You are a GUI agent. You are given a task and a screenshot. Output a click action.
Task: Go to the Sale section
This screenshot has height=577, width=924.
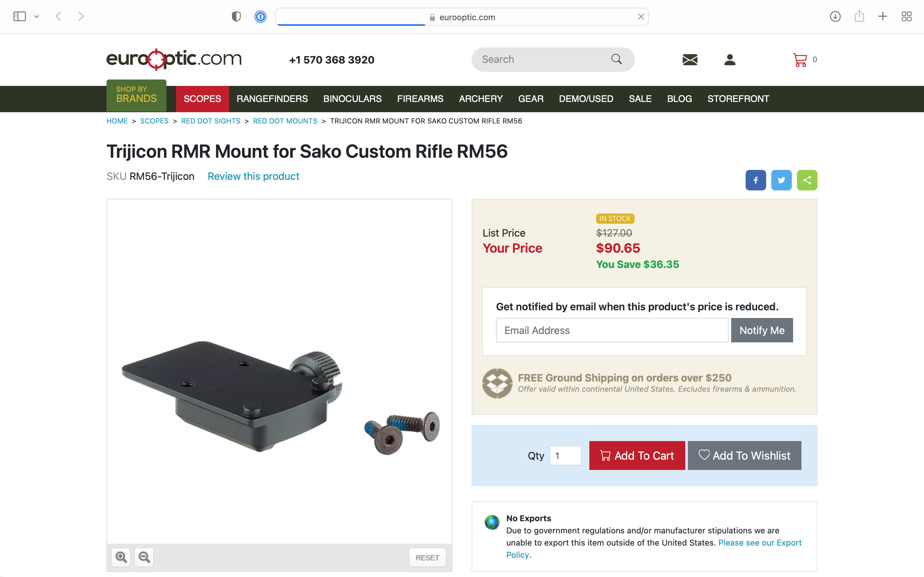click(x=640, y=99)
